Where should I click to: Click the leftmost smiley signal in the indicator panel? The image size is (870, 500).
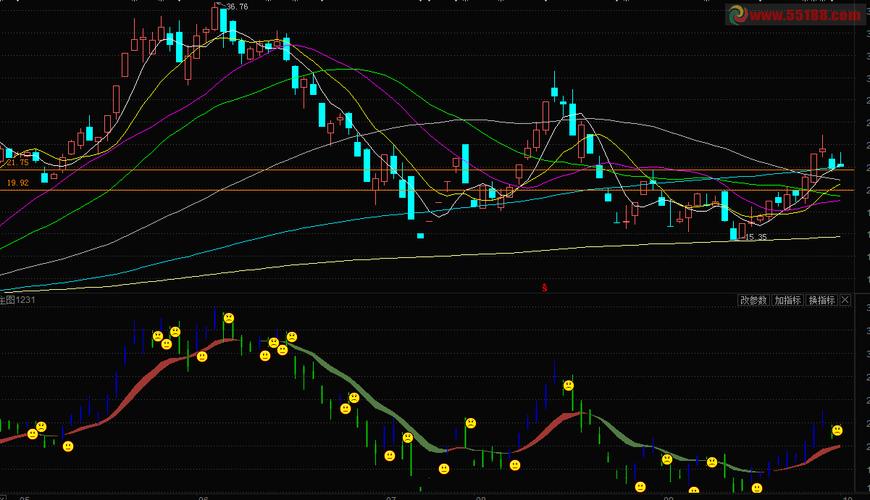[x=30, y=435]
